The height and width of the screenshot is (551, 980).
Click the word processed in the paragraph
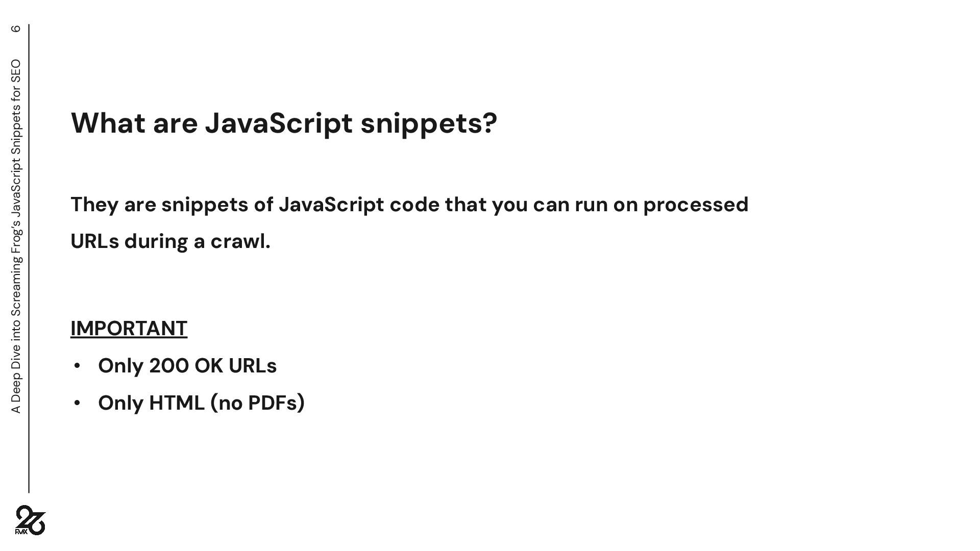(x=696, y=205)
